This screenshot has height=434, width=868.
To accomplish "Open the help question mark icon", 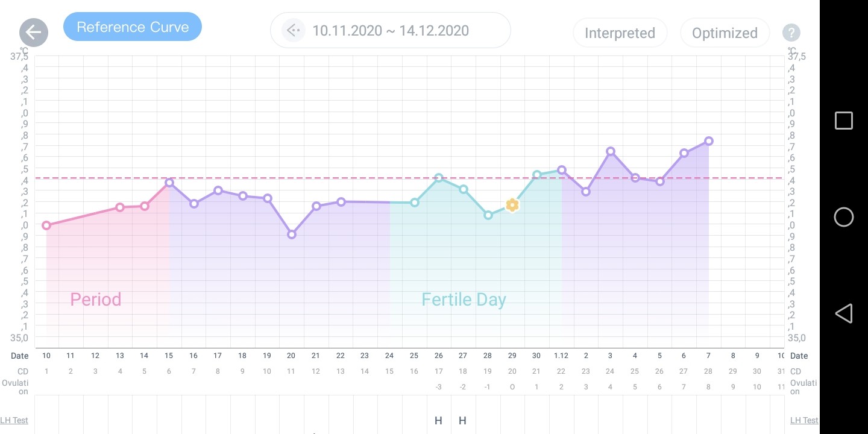I will 791,33.
